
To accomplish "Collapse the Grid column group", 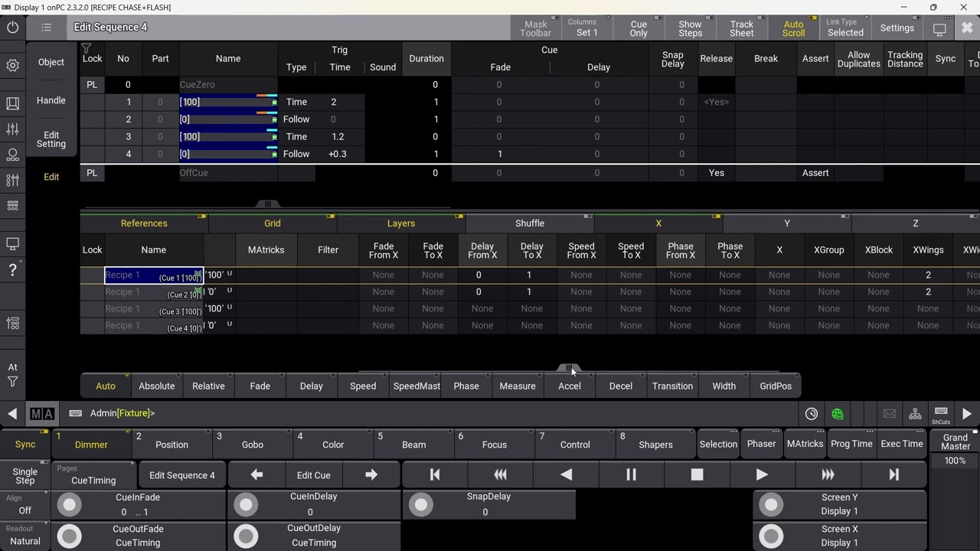I will click(x=273, y=223).
